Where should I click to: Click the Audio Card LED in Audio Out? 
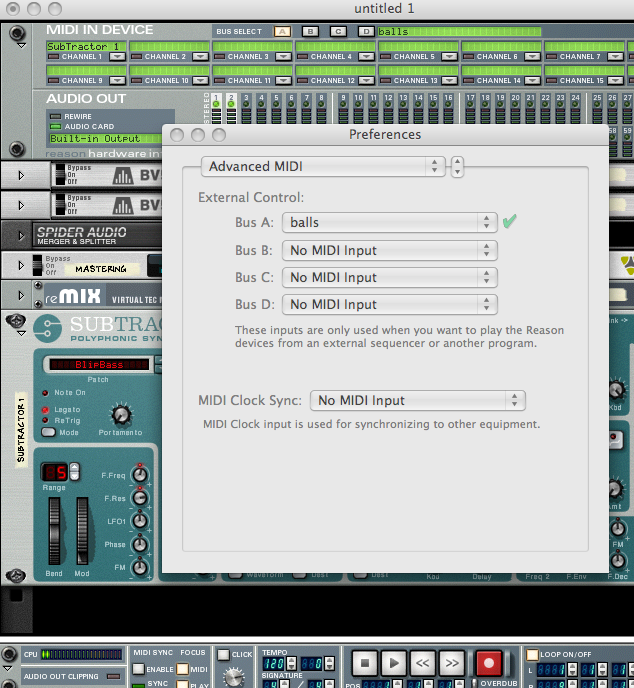pyautogui.click(x=55, y=127)
